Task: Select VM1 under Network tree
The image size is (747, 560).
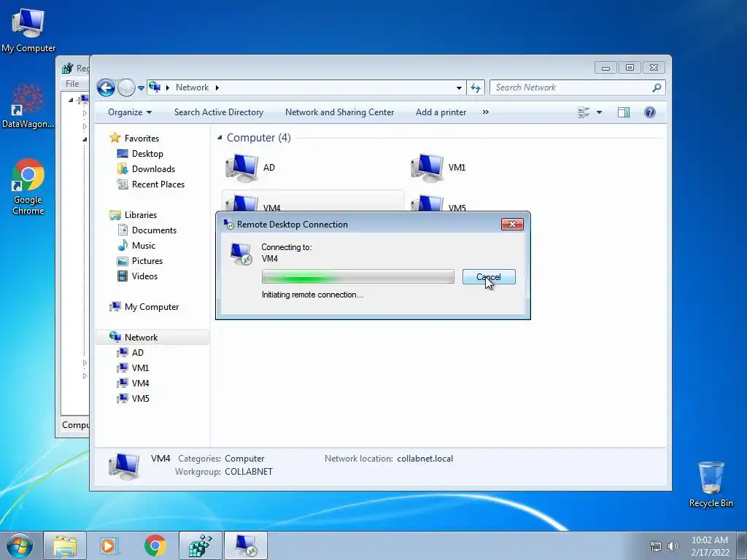Action: coord(140,368)
